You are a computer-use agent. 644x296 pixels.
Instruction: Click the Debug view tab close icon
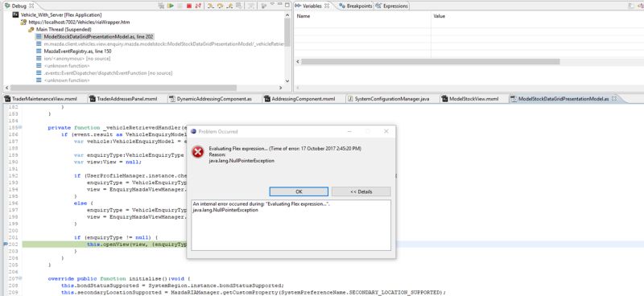point(32,6)
